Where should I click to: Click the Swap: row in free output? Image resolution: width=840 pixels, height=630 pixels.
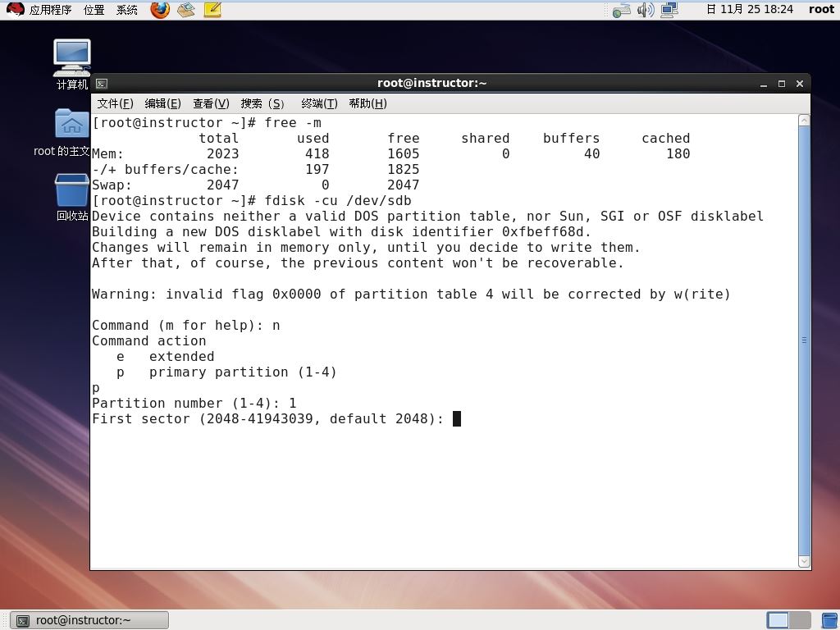(x=256, y=185)
